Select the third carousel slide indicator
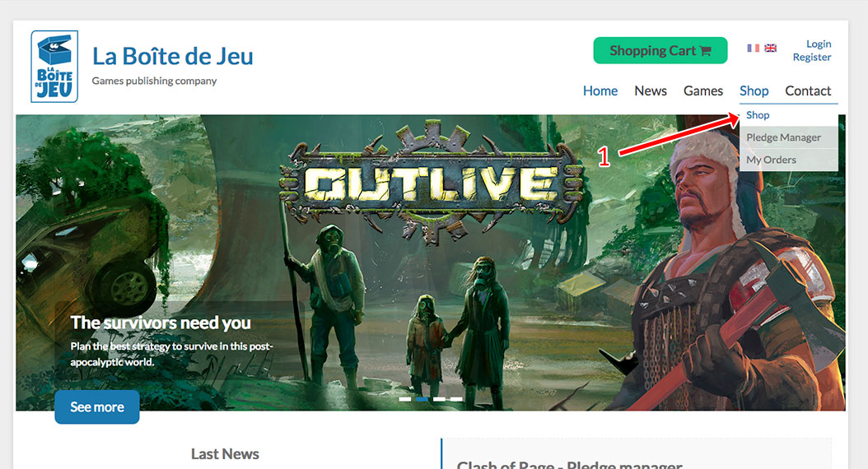Image resolution: width=868 pixels, height=469 pixels. [x=439, y=399]
